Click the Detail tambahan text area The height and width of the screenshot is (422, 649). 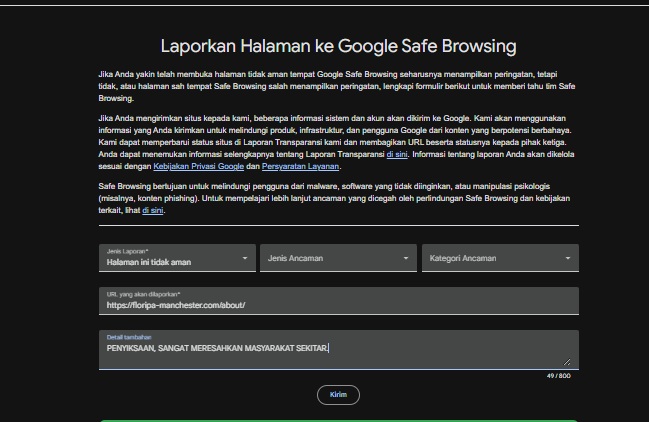tap(339, 350)
